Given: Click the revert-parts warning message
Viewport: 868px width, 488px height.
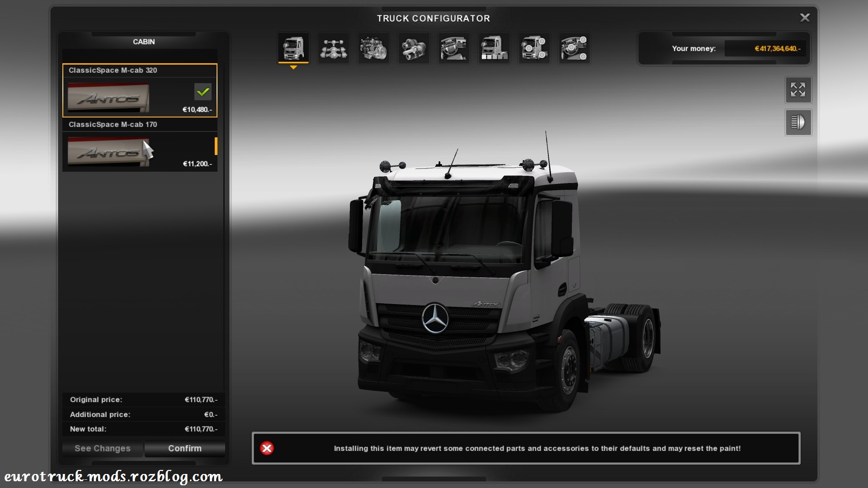Looking at the screenshot, I should [x=537, y=448].
